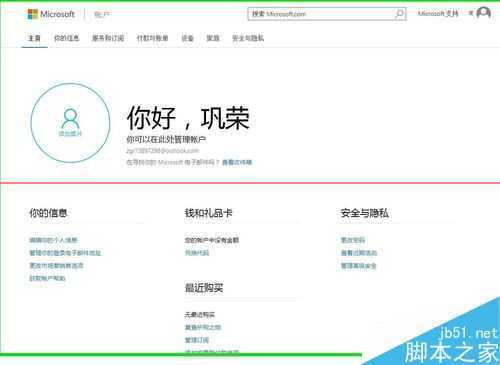This screenshot has width=500, height=365.
Task: Click the 无最近购买 text
Action: coord(200,315)
